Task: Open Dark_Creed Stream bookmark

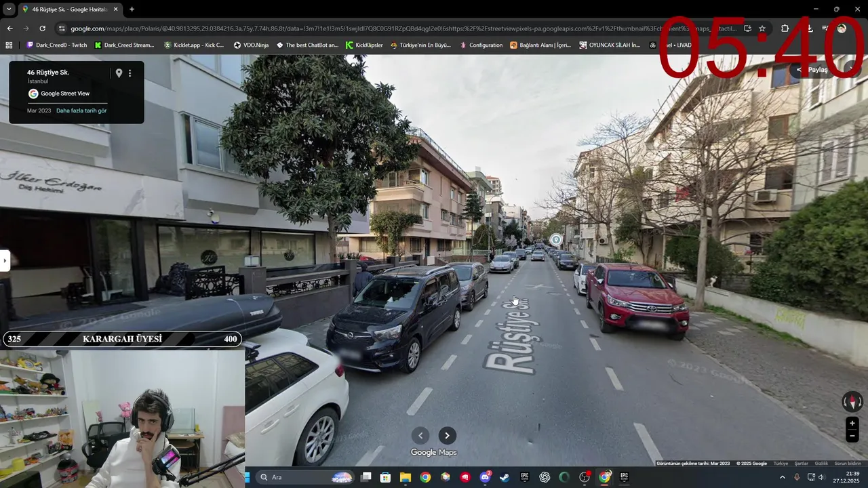Action: (x=124, y=45)
